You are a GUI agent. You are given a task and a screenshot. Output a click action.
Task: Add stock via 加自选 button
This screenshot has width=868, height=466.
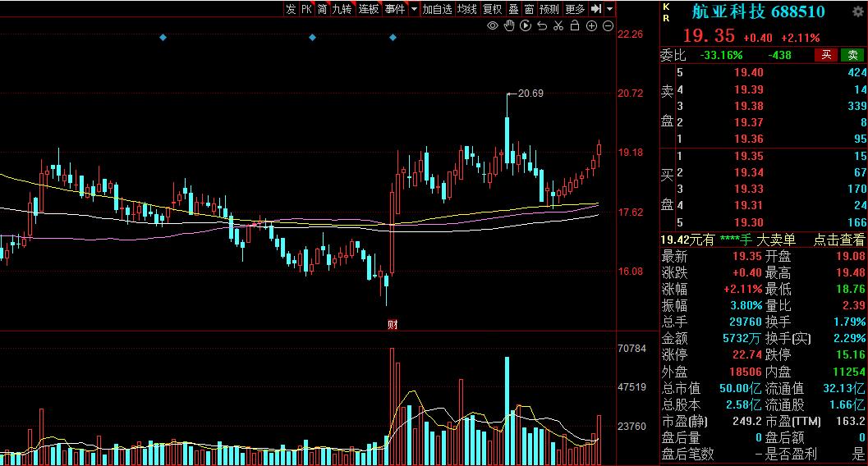click(438, 9)
